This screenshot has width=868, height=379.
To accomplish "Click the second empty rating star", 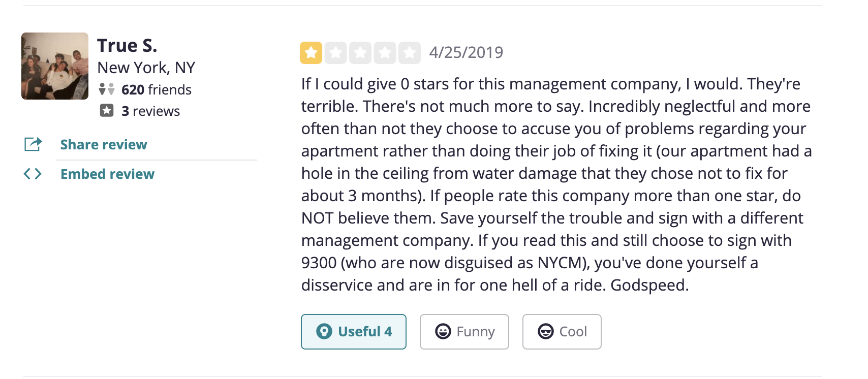I will tap(335, 53).
